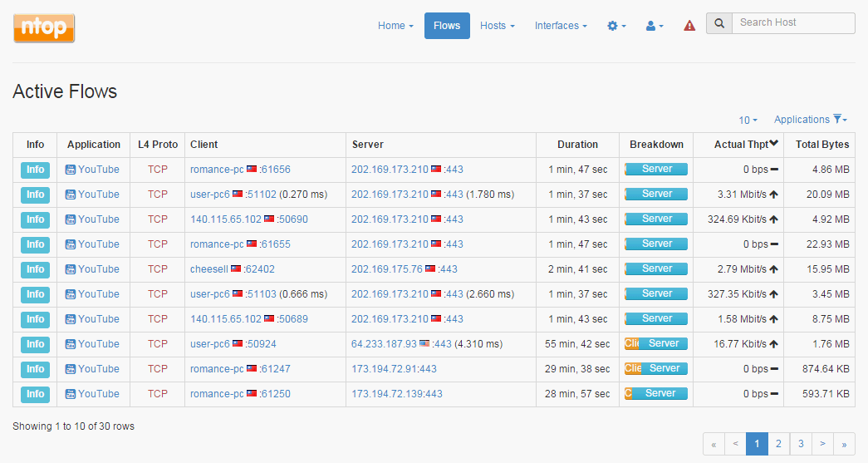Viewport: 868px width, 463px height.
Task: Click Actual Thpt sort arrow
Action: coord(774,144)
